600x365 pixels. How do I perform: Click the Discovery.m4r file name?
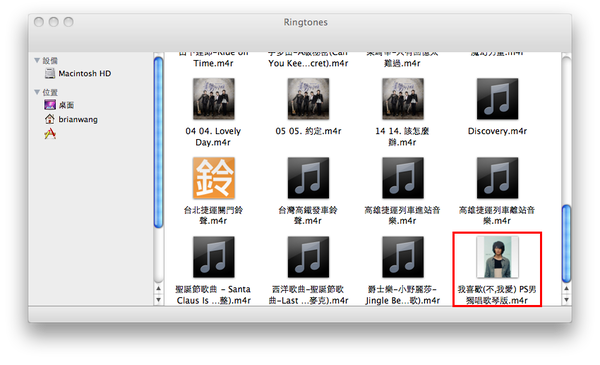[497, 131]
